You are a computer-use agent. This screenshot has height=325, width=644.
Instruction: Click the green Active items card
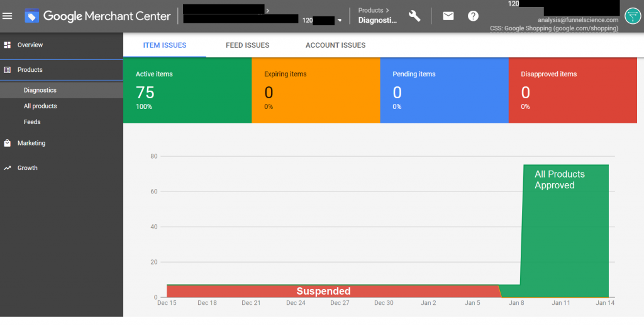(187, 90)
